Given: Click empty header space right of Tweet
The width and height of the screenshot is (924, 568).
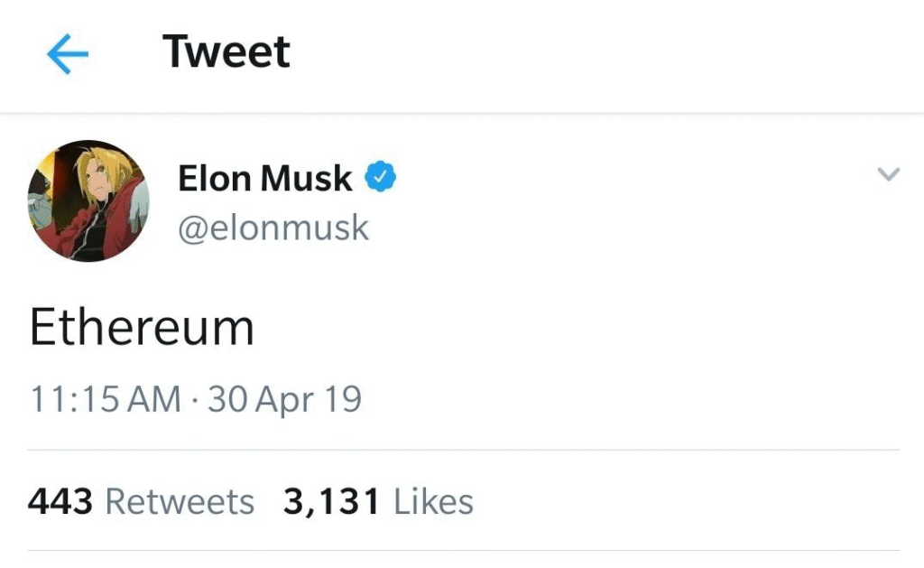Looking at the screenshot, I should pyautogui.click(x=587, y=54).
